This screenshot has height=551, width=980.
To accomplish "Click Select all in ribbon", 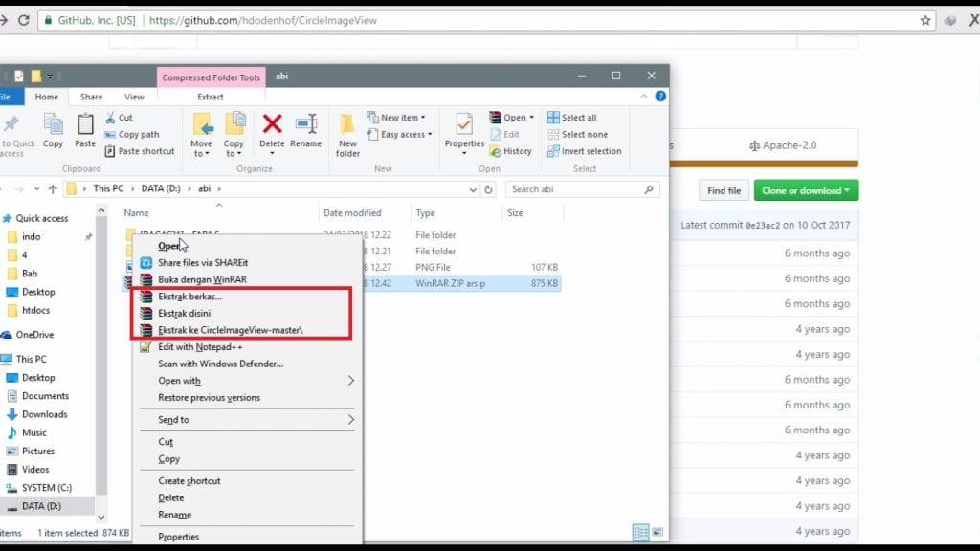I will [x=572, y=118].
